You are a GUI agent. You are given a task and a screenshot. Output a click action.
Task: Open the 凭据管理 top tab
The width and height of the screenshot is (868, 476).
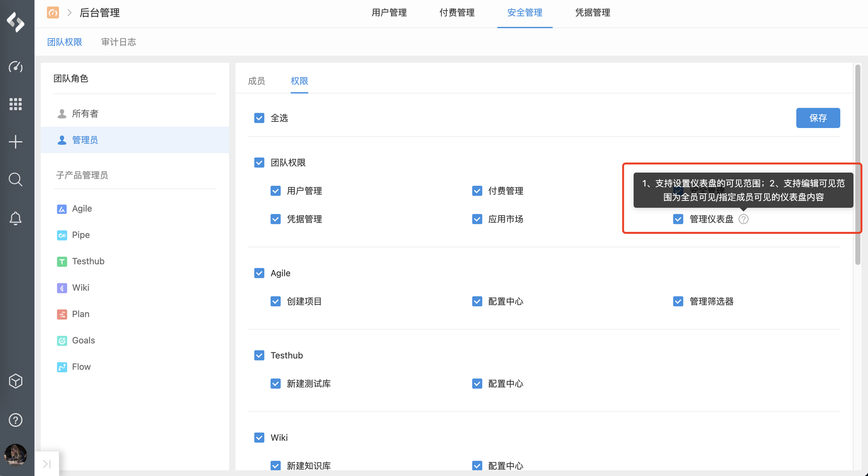592,13
